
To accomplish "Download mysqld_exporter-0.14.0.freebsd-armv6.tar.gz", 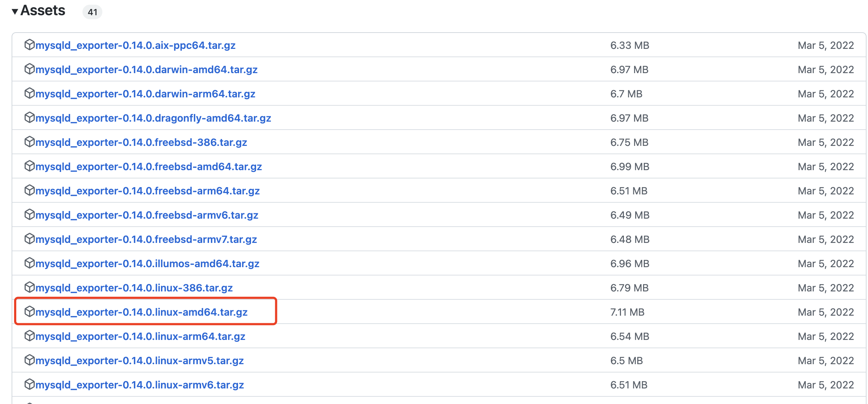I will click(147, 215).
